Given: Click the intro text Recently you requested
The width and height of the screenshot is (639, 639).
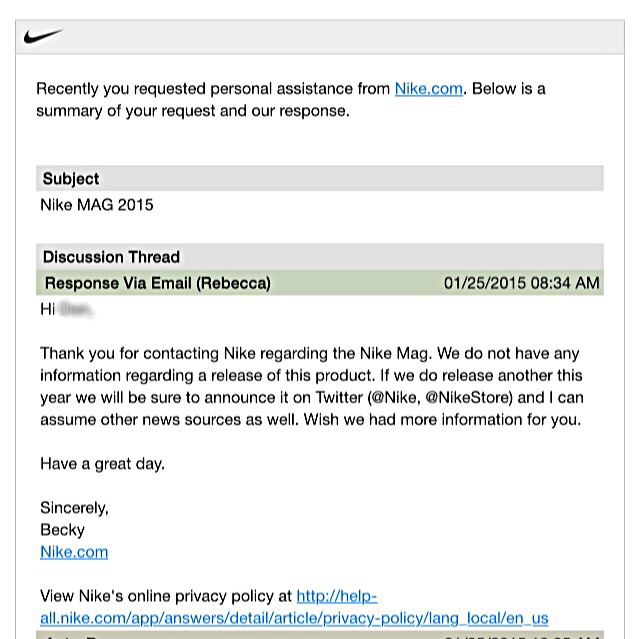Looking at the screenshot, I should 121,88.
